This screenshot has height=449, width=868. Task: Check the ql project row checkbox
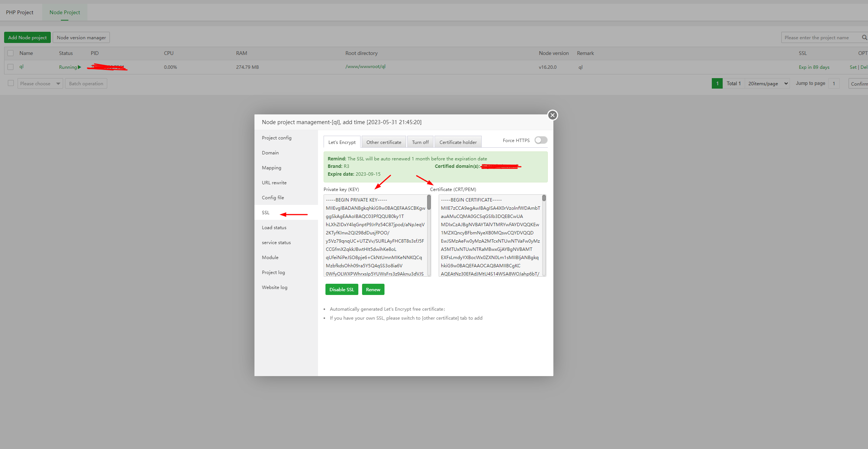[10, 67]
